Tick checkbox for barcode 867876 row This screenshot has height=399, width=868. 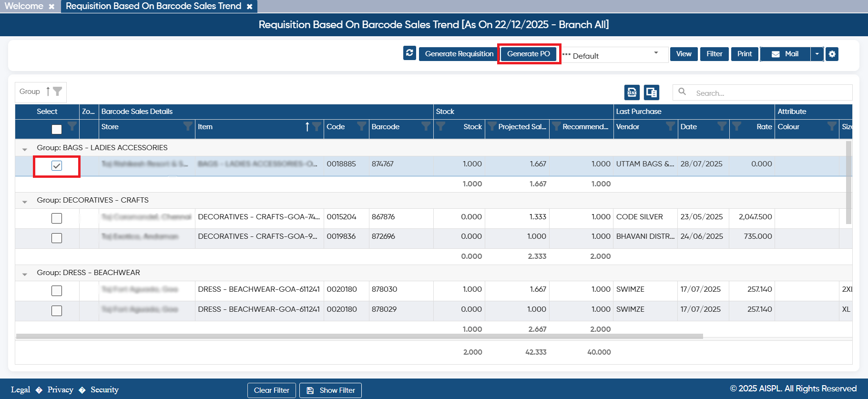point(57,218)
